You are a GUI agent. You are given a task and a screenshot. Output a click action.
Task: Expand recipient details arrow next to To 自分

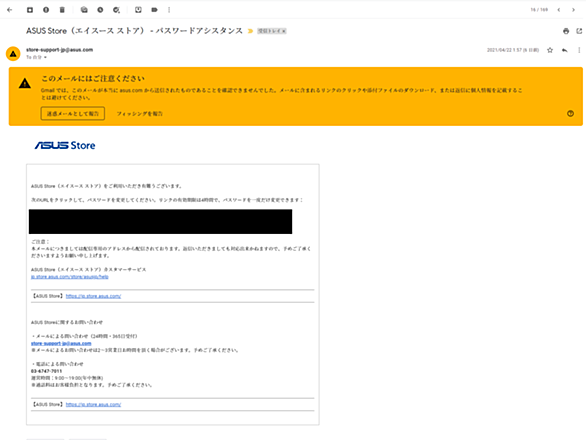[45, 57]
